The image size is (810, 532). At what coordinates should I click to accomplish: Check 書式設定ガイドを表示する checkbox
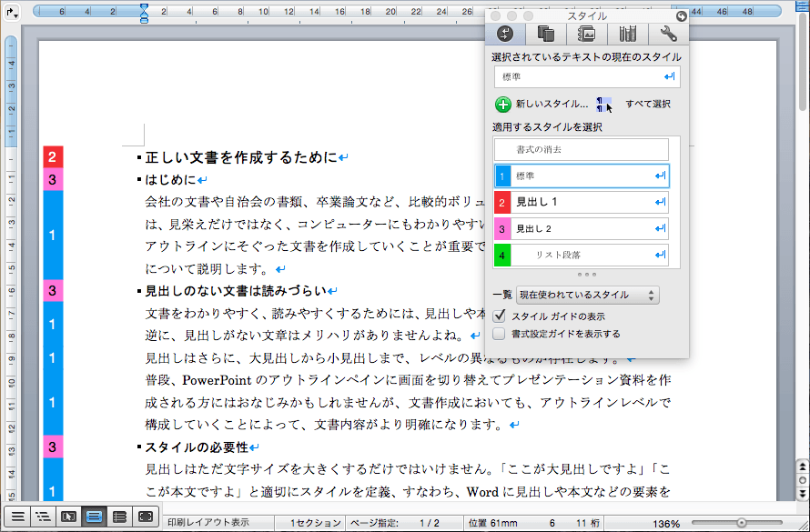(499, 334)
